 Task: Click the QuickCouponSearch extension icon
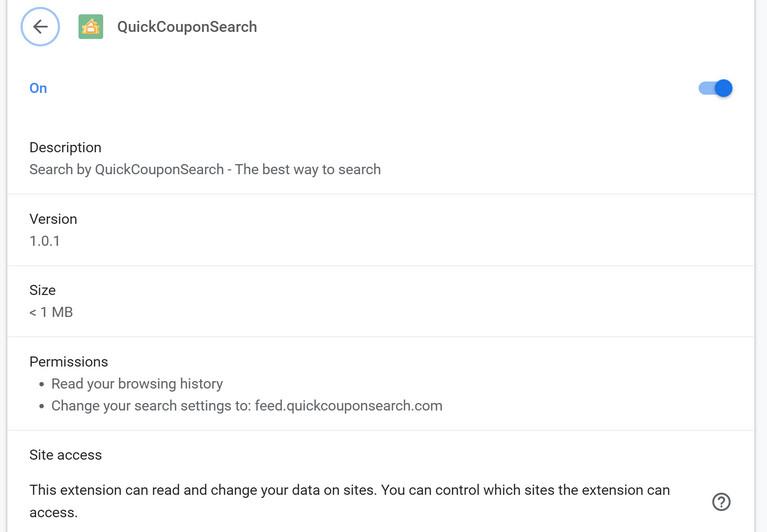click(x=91, y=27)
